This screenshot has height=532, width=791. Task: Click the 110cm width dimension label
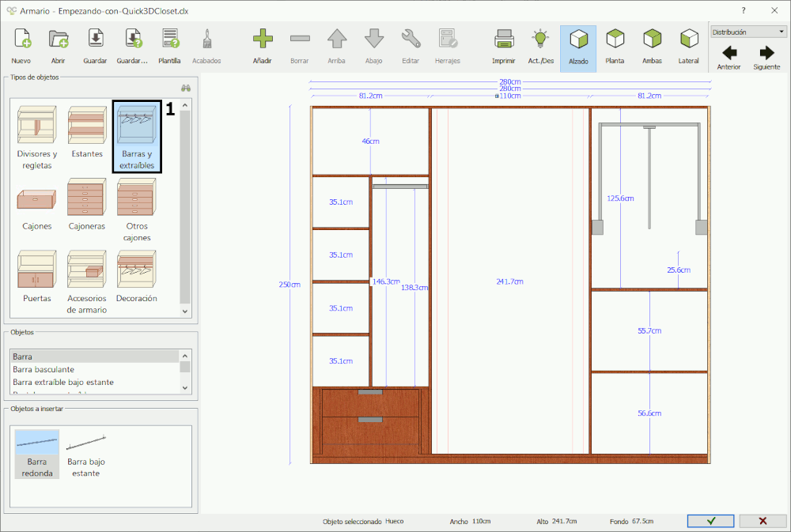pyautogui.click(x=510, y=96)
